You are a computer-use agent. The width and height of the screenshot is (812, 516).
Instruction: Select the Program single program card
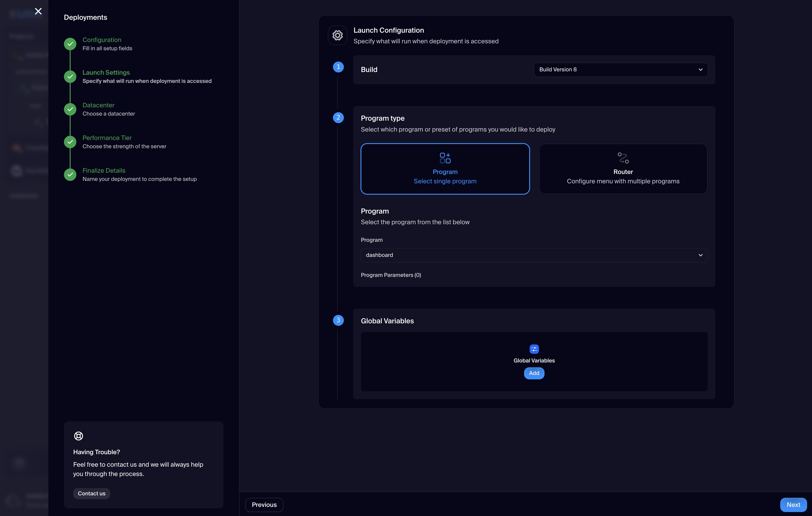pyautogui.click(x=445, y=169)
